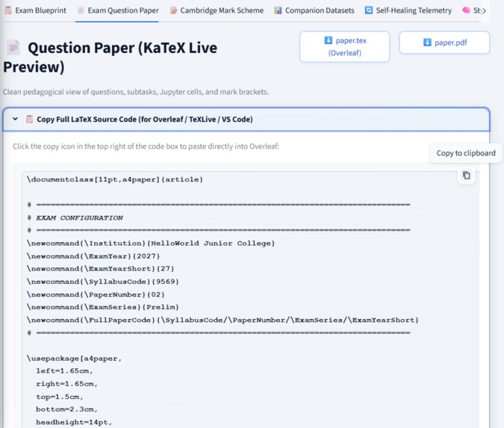Click the clipboard icon beside the Copy Full LaTeX heading

pyautogui.click(x=29, y=119)
